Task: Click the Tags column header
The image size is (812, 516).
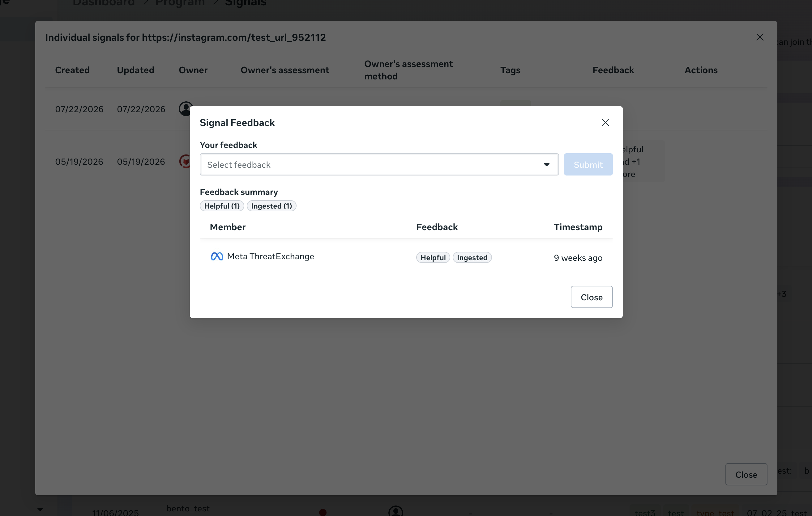Action: [x=510, y=70]
